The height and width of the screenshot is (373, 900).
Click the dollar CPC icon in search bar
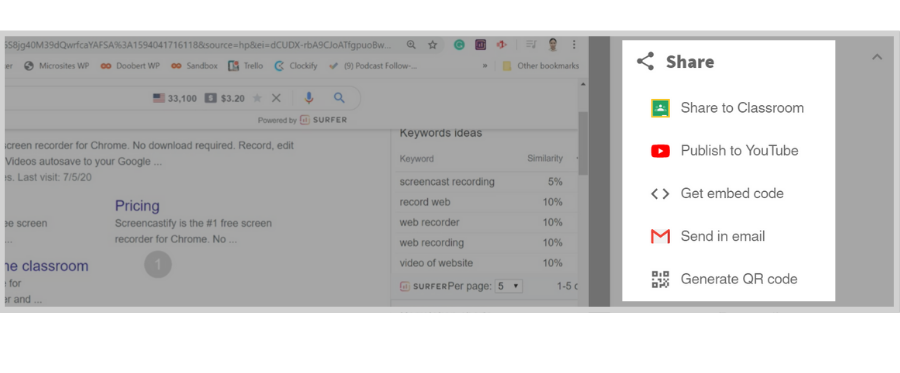pyautogui.click(x=211, y=99)
